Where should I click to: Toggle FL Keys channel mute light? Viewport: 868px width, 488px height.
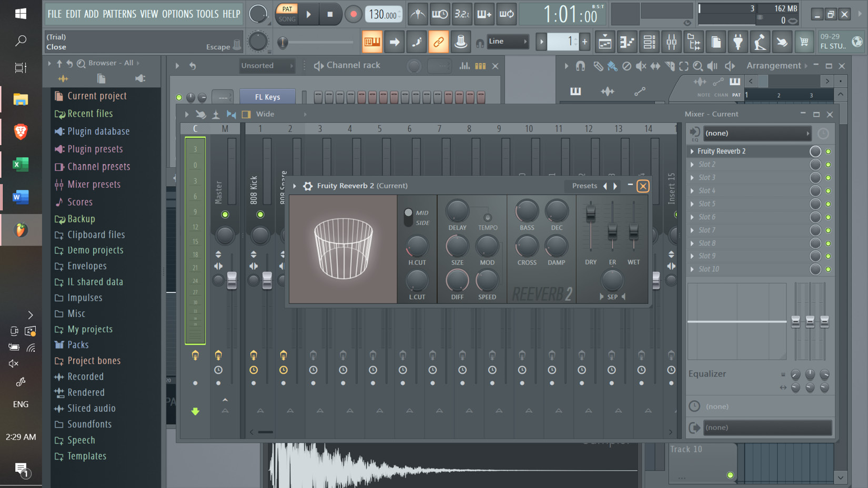pos(179,97)
